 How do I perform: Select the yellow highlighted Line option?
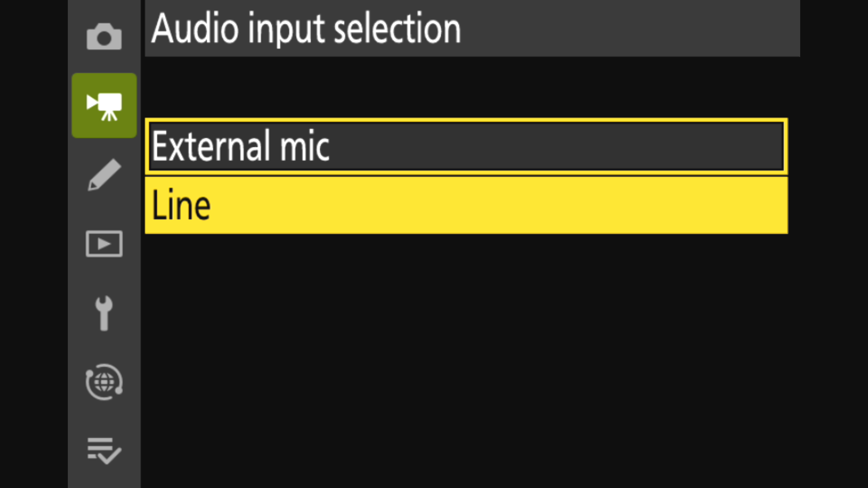click(x=466, y=205)
